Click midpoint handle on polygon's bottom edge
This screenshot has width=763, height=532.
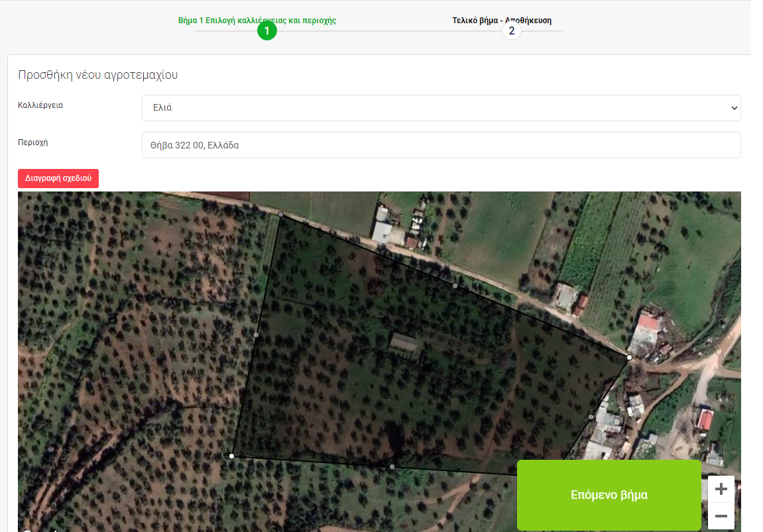tap(392, 467)
